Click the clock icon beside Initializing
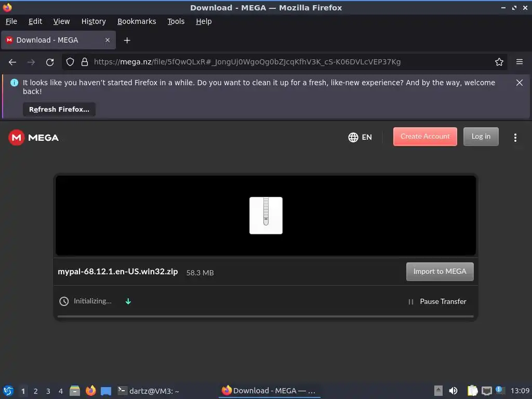The width and height of the screenshot is (532, 399). click(x=64, y=301)
